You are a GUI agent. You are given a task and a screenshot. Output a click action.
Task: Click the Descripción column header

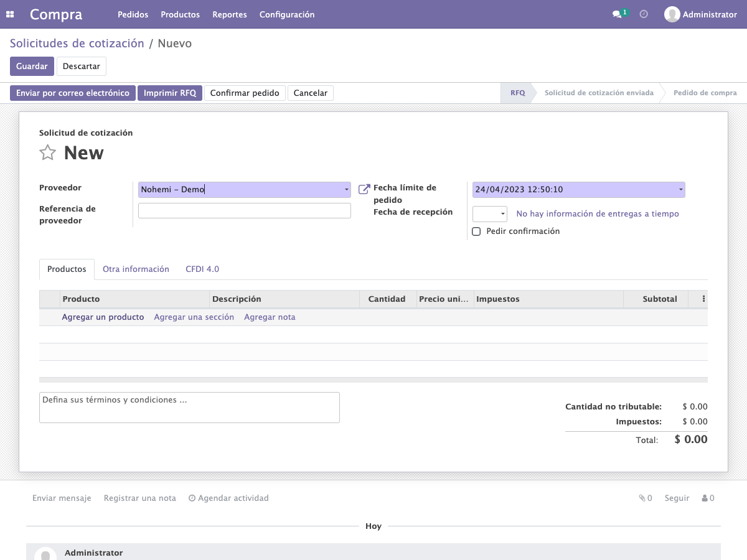click(x=284, y=299)
